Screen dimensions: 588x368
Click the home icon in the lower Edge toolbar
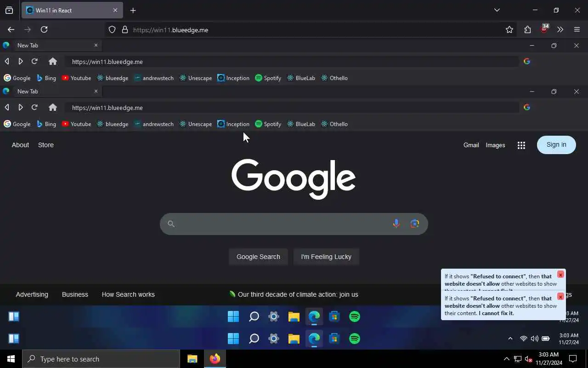(x=53, y=107)
